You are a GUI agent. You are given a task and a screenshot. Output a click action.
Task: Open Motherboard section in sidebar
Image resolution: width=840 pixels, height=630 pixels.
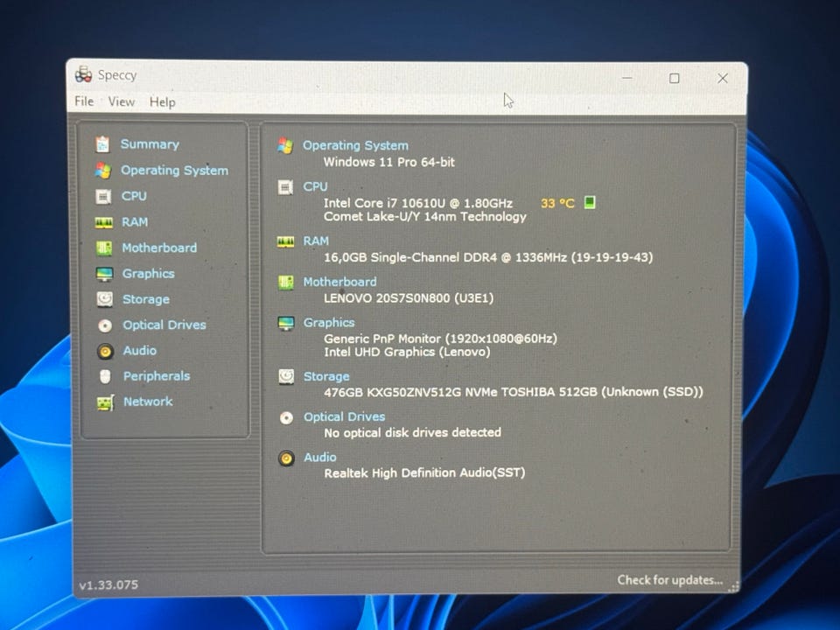click(159, 248)
